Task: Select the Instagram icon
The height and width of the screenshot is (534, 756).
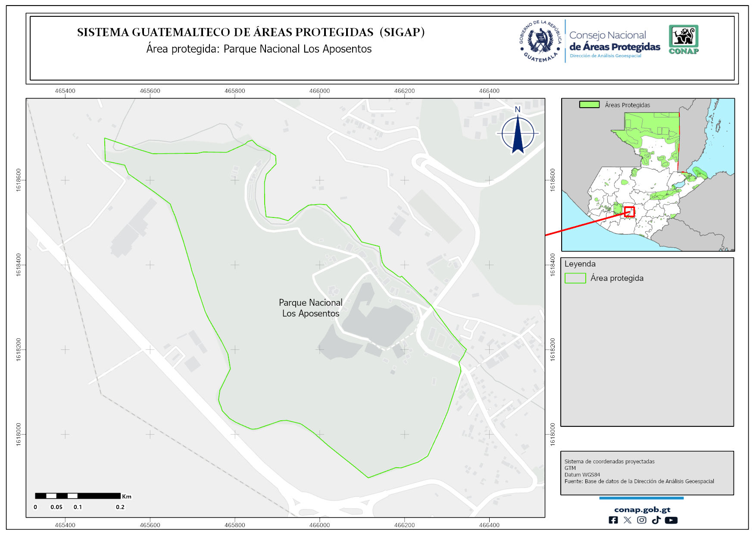Action: (x=641, y=520)
